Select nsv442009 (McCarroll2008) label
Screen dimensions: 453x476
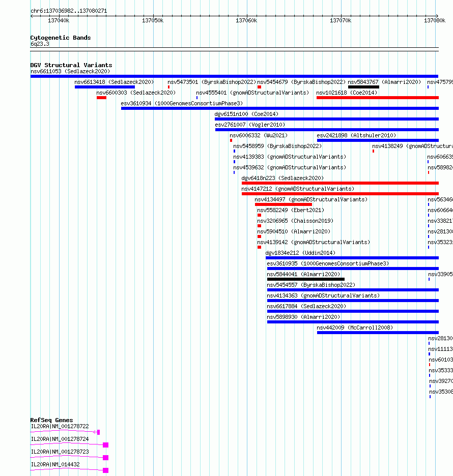(355, 328)
